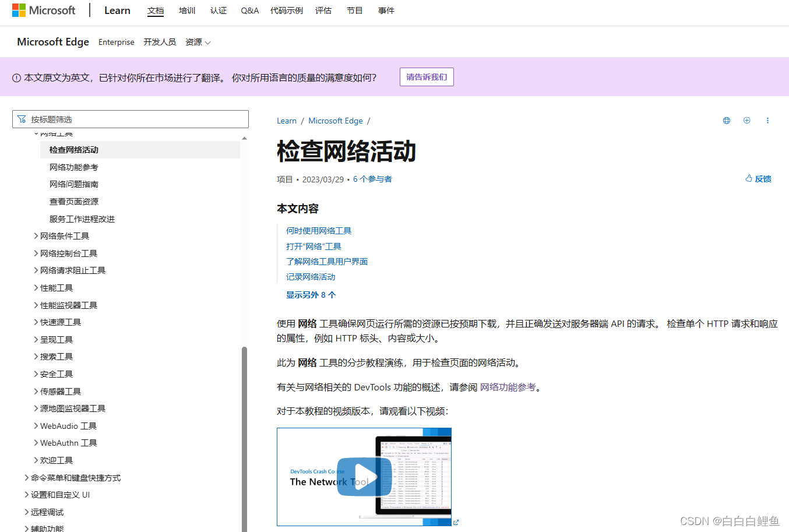The width and height of the screenshot is (789, 532).
Task: Click 显示另外 8 个 to show more
Action: coord(311,295)
